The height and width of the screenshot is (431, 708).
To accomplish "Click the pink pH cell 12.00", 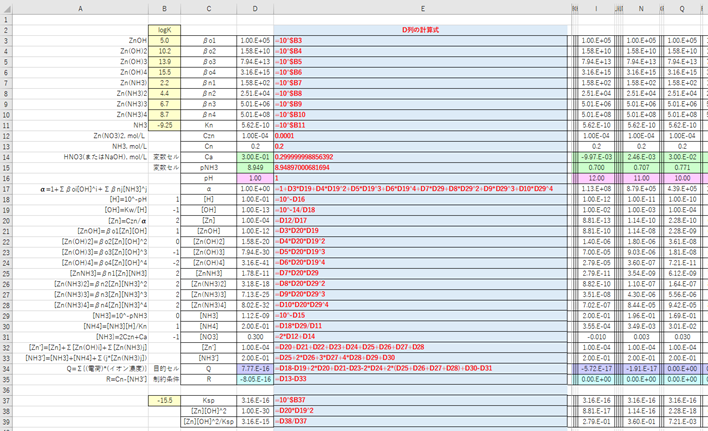I will coord(596,178).
